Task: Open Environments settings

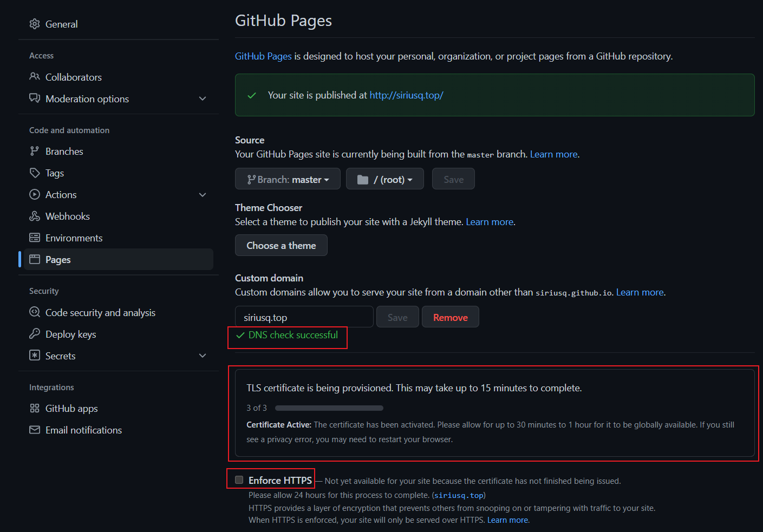Action: tap(119, 238)
